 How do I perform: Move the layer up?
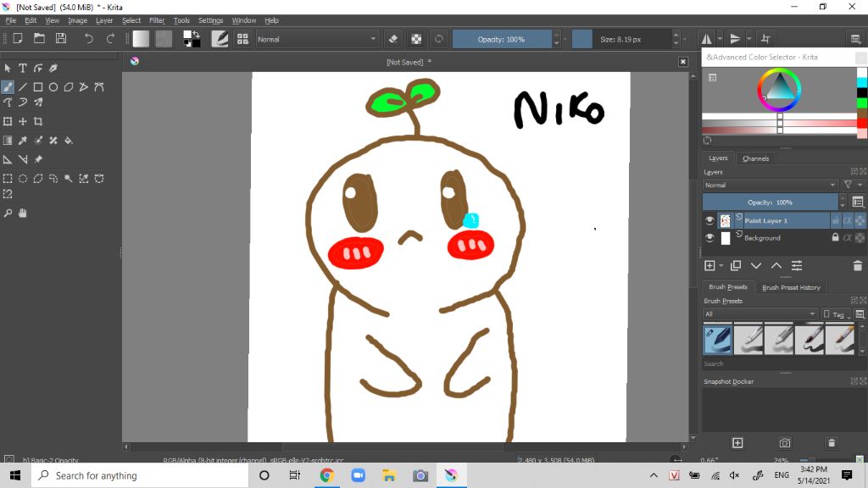pos(776,266)
